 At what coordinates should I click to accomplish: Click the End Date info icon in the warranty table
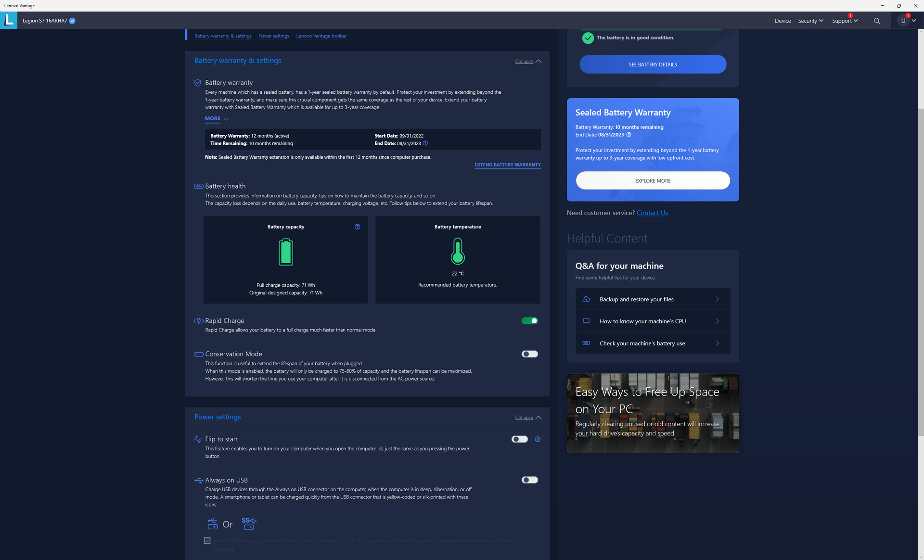coord(425,143)
